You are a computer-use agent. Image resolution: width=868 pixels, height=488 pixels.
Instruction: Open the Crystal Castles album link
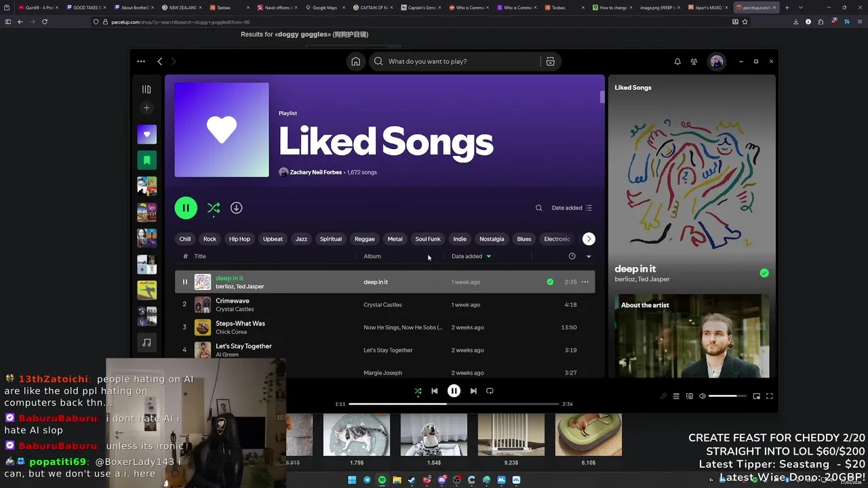click(x=382, y=305)
